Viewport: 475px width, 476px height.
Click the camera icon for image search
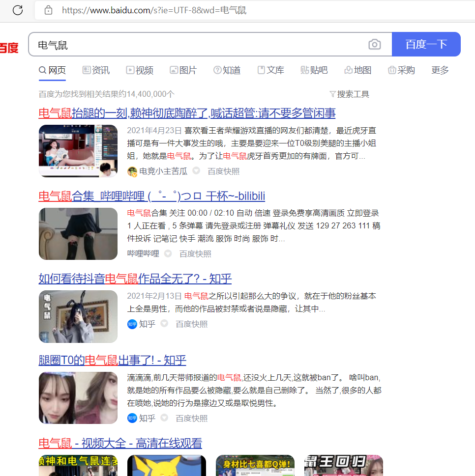tap(374, 44)
